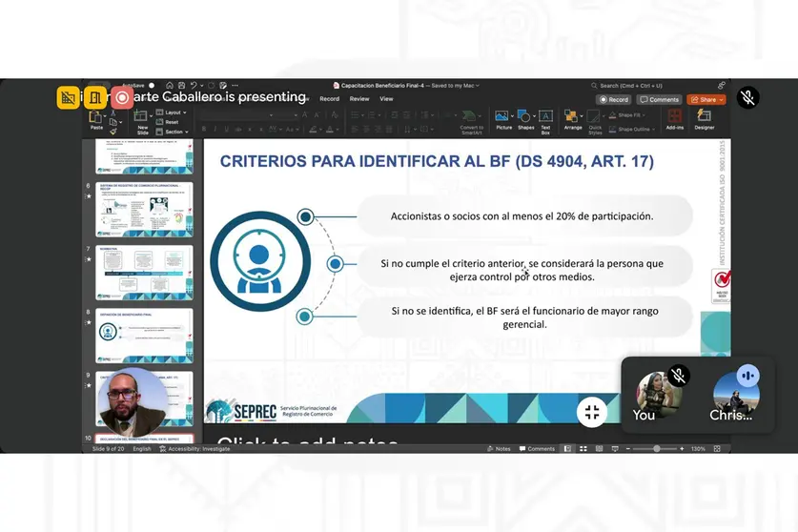
Task: Toggle Notes pane in status bar
Action: [x=499, y=448]
